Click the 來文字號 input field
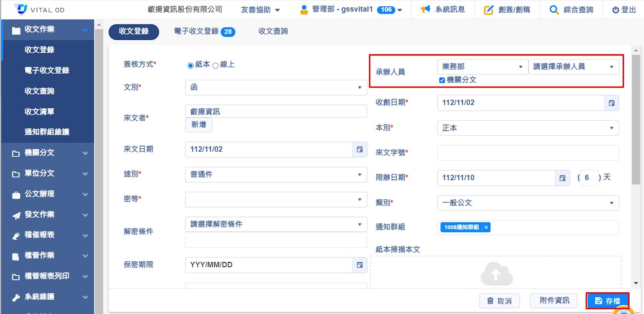 pos(528,153)
